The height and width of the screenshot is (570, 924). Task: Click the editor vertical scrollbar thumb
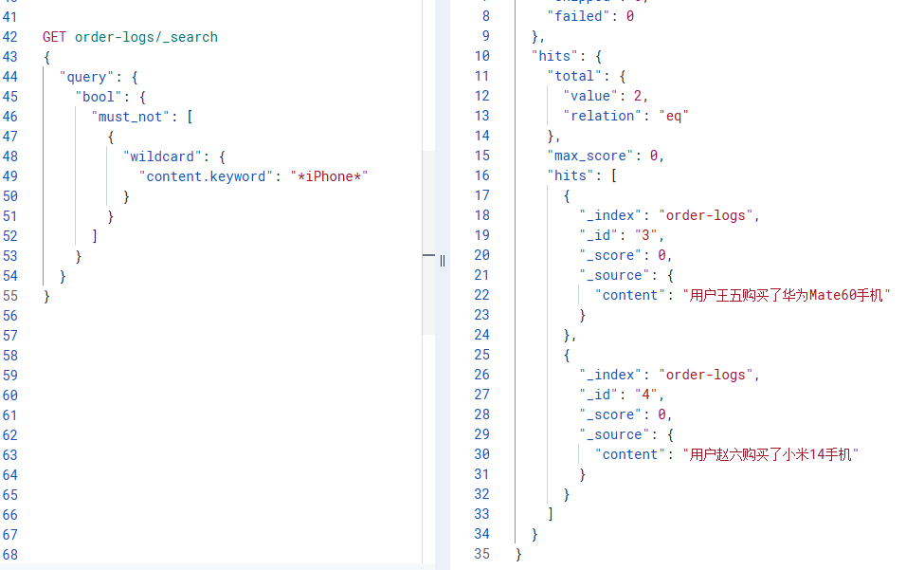pos(428,243)
